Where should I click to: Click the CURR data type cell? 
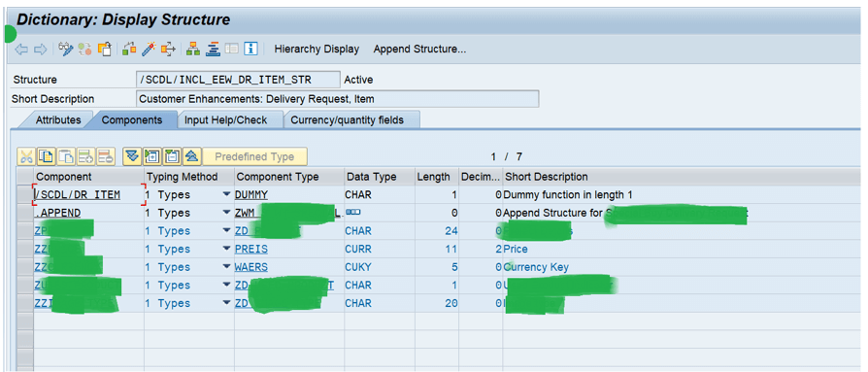[380, 249]
